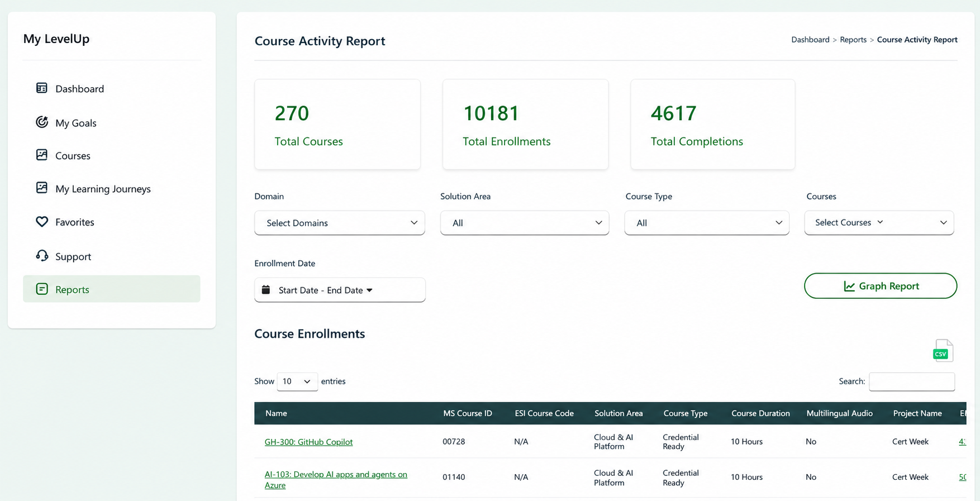
Task: Open the Start Date - End Date picker
Action: pyautogui.click(x=340, y=290)
